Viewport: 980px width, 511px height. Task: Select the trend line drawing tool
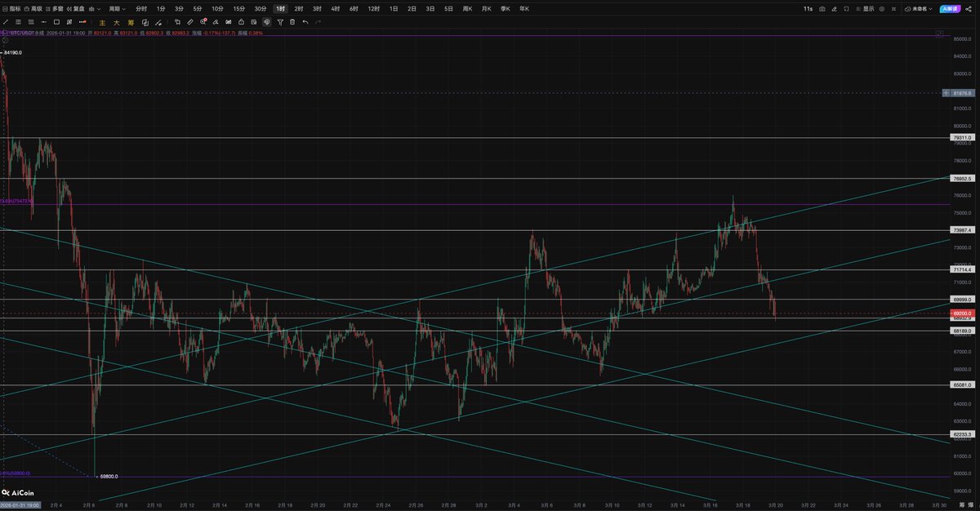pyautogui.click(x=7, y=22)
